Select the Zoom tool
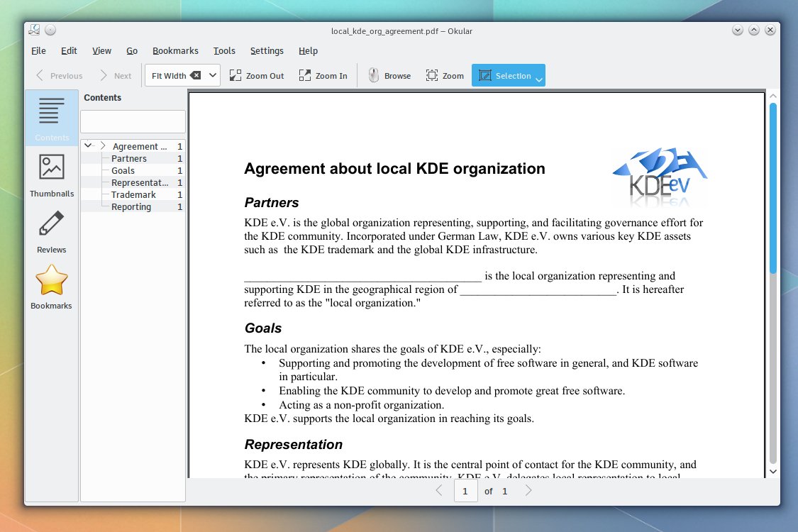This screenshot has width=798, height=532. [x=445, y=75]
